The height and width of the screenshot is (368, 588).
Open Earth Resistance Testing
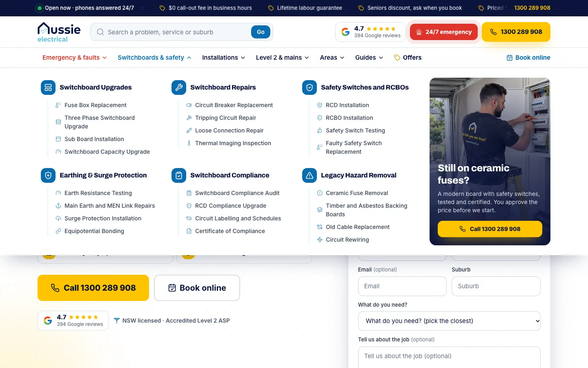pyautogui.click(x=98, y=193)
